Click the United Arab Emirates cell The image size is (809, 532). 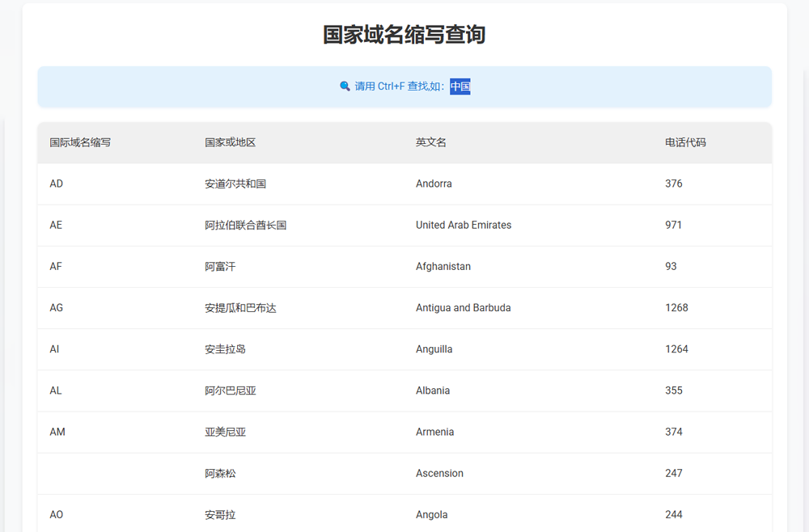(x=464, y=225)
